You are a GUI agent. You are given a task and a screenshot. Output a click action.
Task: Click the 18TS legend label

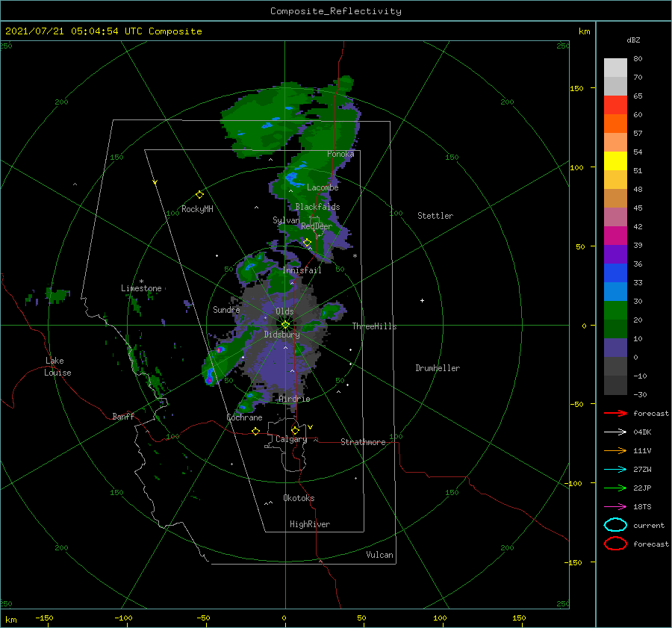tap(642, 507)
